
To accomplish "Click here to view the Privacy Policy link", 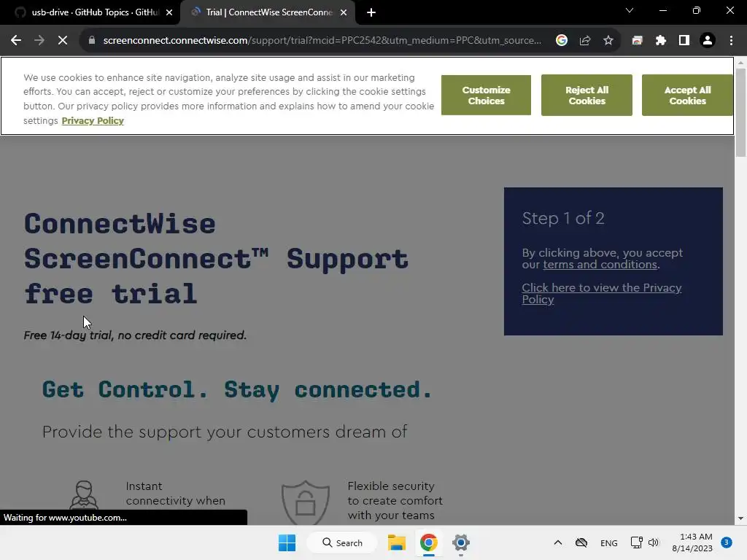I will pos(602,293).
